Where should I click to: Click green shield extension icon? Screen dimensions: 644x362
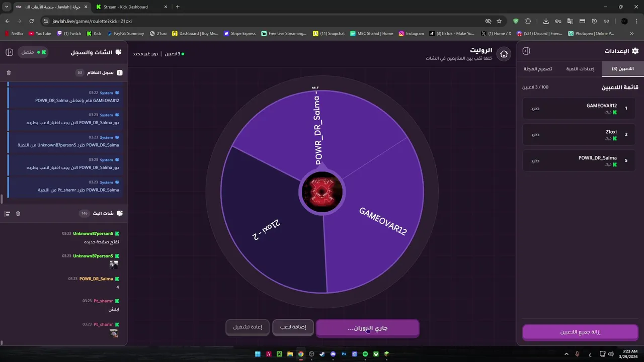[x=516, y=21]
